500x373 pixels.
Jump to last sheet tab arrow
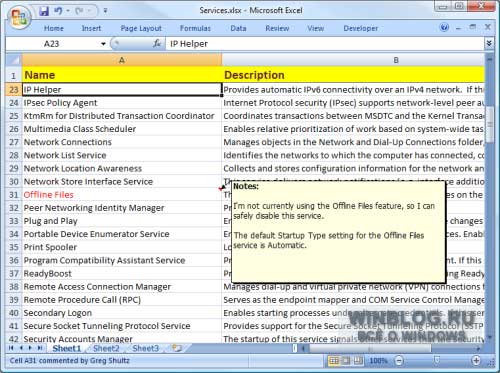40,348
